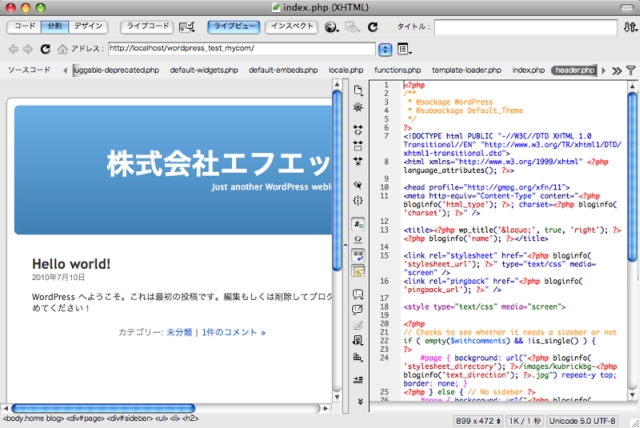Switch to デザイン view
This screenshot has height=428, width=640.
click(x=88, y=27)
